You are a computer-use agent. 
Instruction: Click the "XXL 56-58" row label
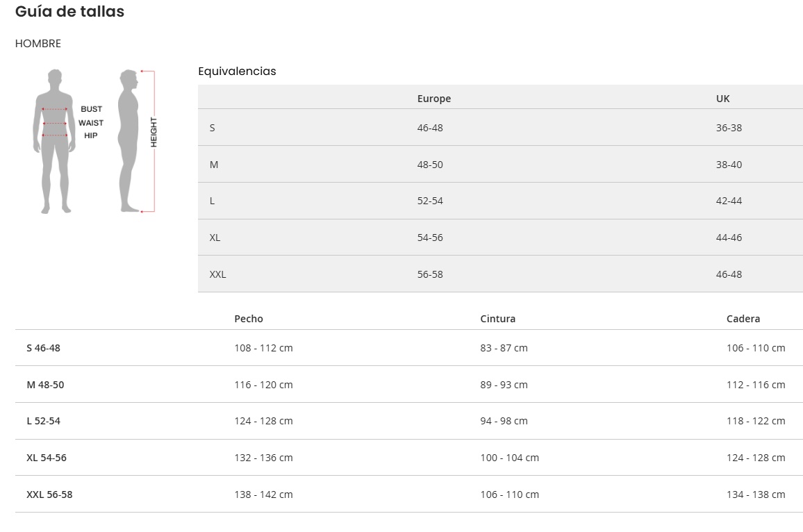(49, 494)
